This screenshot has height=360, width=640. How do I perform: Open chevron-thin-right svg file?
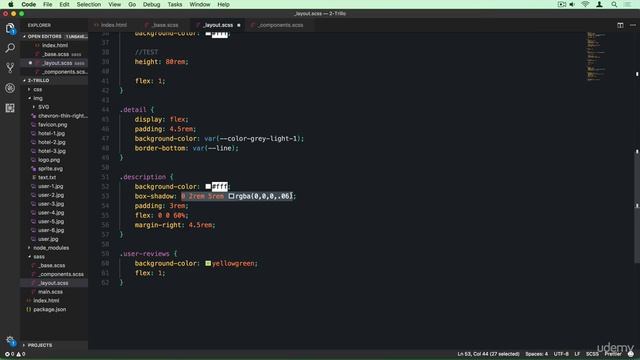click(x=63, y=116)
